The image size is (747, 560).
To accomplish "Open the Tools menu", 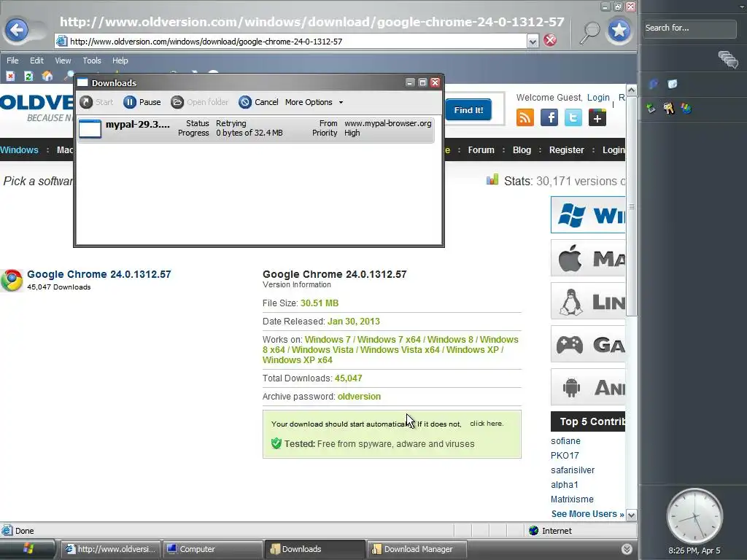I will tap(92, 61).
